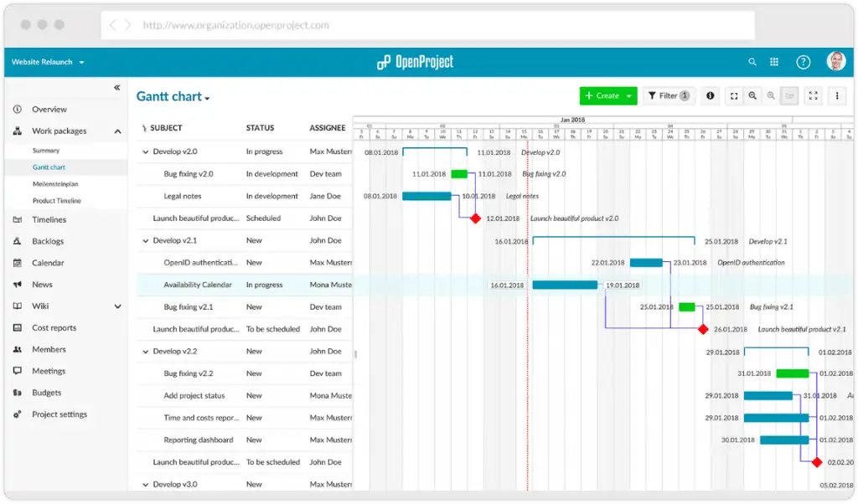Image resolution: width=858 pixels, height=504 pixels.
Task: Click the Budgets icon in sidebar
Action: [18, 393]
